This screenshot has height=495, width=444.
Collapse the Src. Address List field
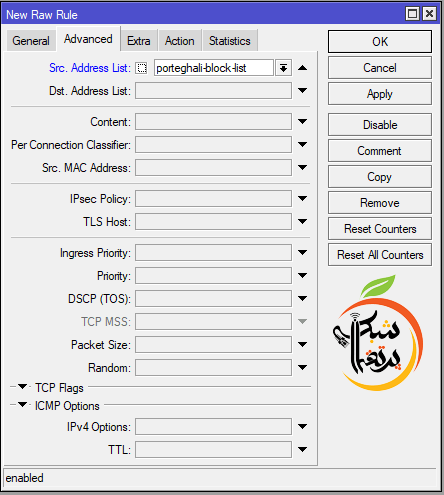click(302, 68)
